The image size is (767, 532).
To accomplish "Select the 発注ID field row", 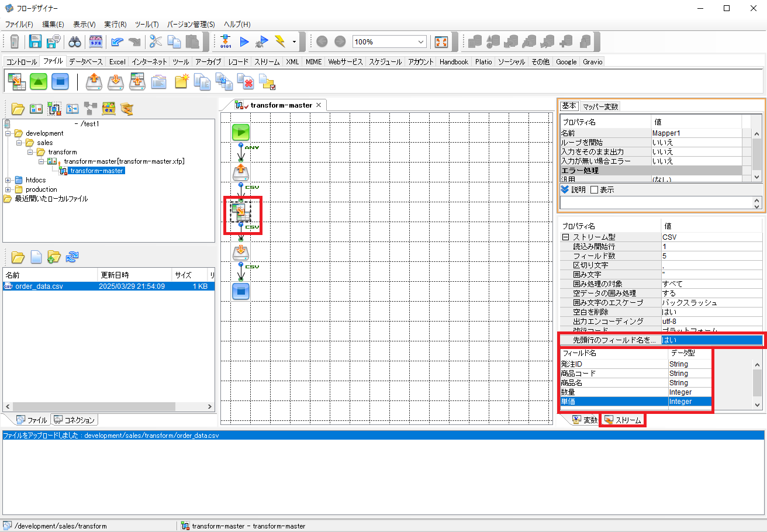I will point(636,364).
